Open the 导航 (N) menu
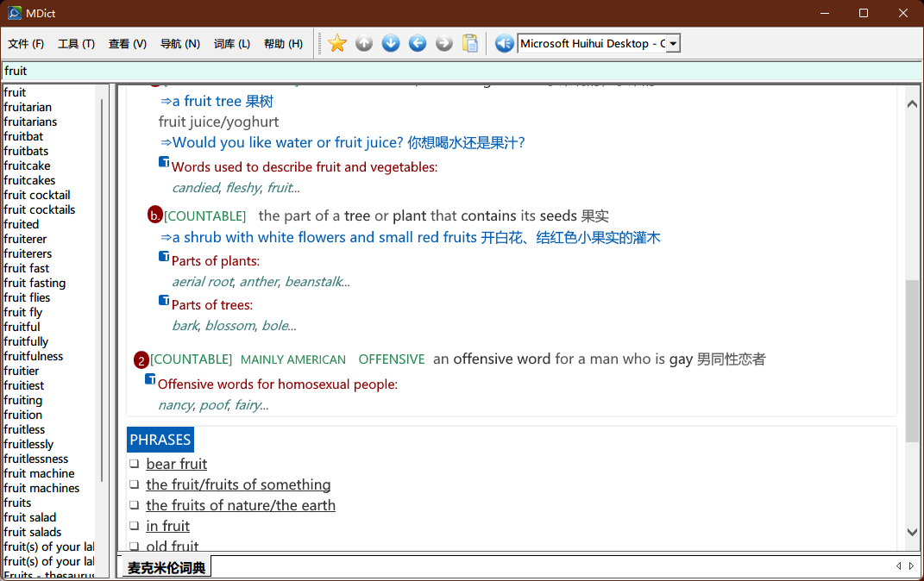 pos(180,44)
